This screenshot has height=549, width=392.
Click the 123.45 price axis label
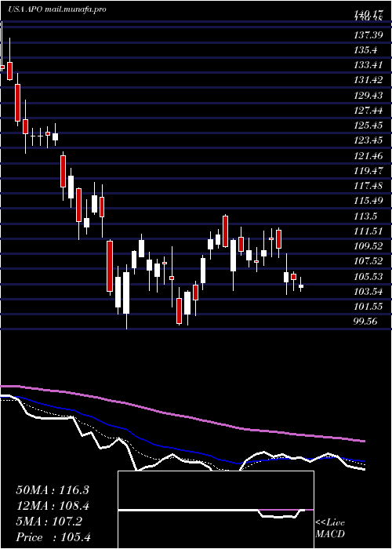coord(368,140)
